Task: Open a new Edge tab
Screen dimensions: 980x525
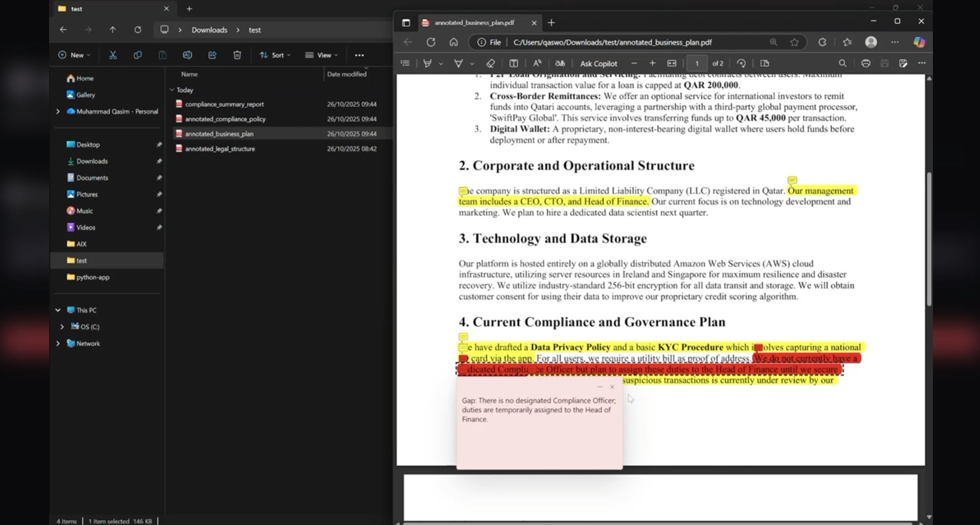Action: click(551, 23)
